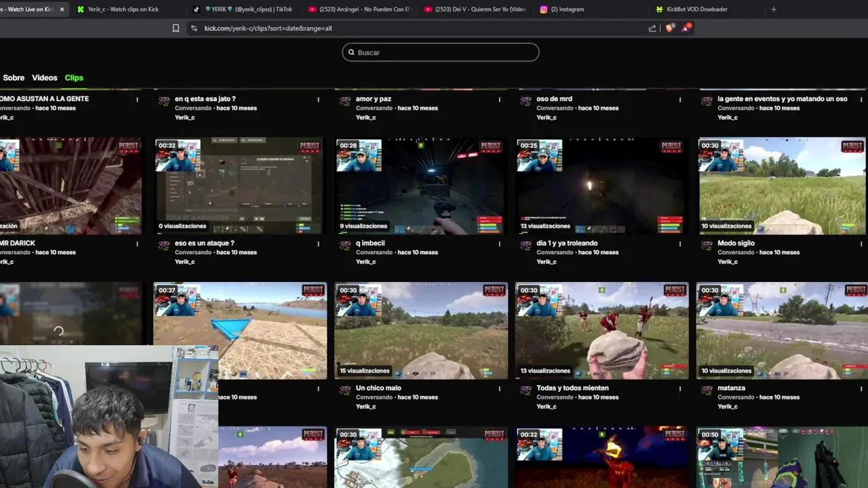The image size is (868, 488).
Task: Open options menu for "Modo sigilo" clip
Action: coord(861,244)
